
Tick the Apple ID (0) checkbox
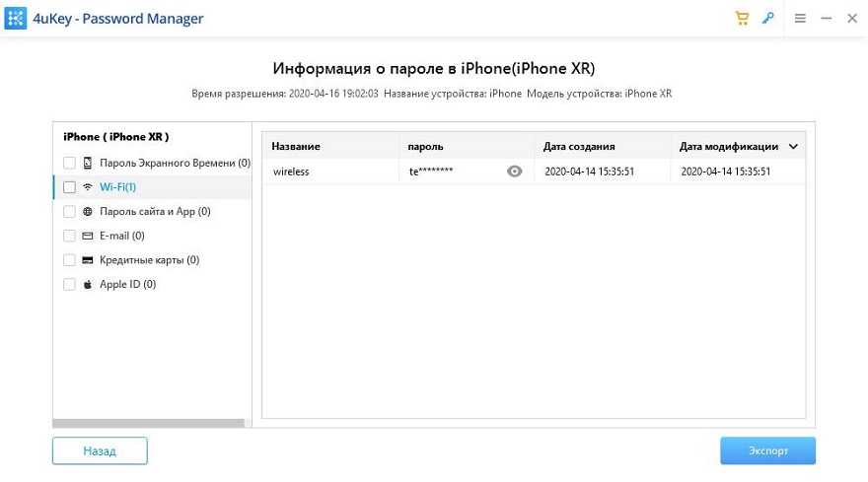coord(69,285)
